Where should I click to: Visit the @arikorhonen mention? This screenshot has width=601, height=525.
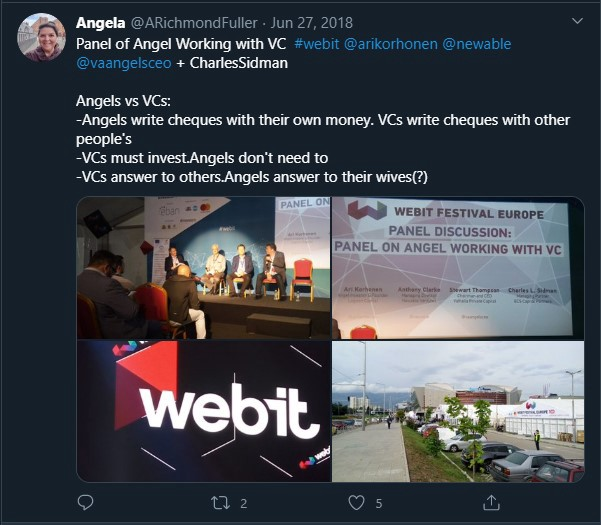391,44
